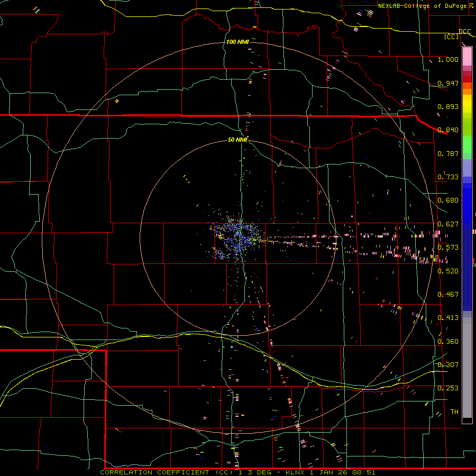476x476 pixels.
Task: Click the 0.947 scale value
Action: [448, 83]
